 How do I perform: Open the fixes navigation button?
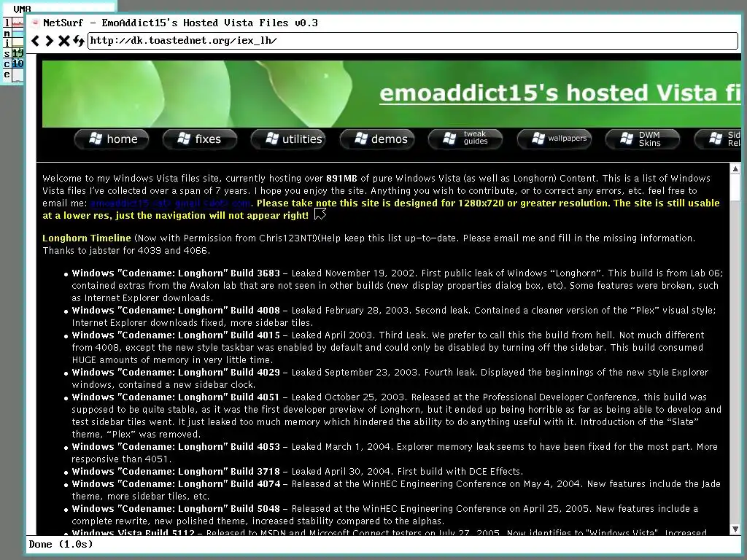coord(200,139)
